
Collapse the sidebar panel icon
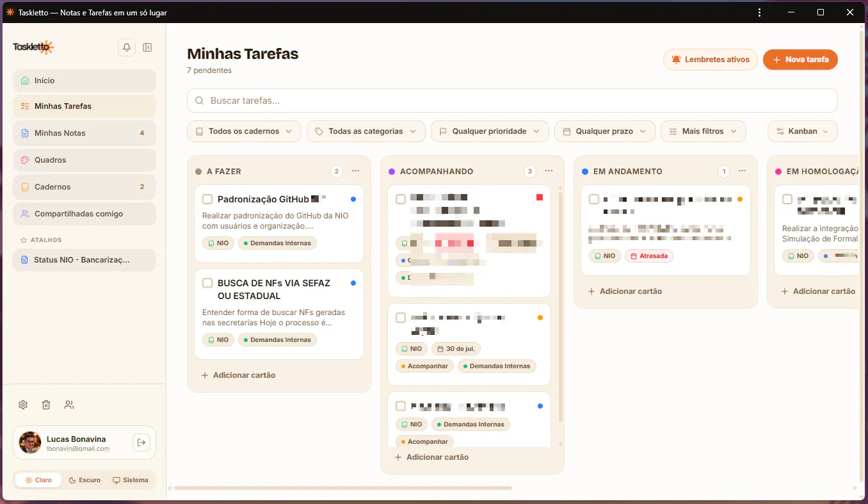click(147, 47)
